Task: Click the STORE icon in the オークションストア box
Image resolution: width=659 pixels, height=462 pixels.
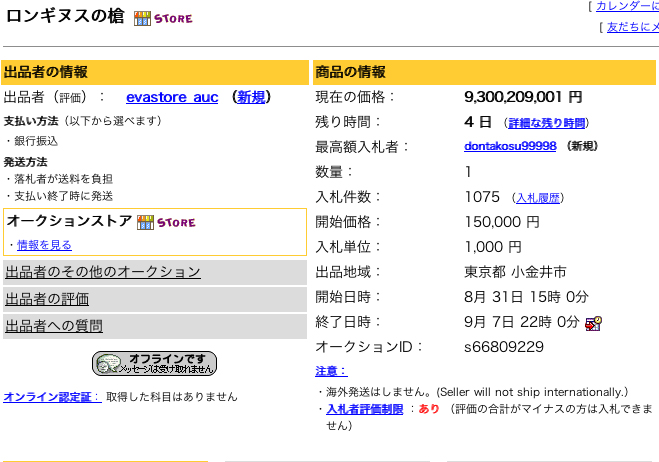Action: pyautogui.click(x=166, y=222)
